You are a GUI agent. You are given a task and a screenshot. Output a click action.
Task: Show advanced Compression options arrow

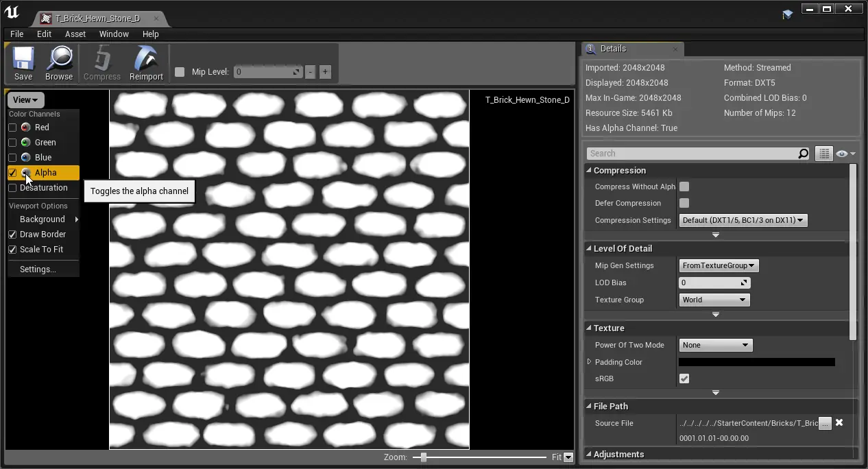pyautogui.click(x=716, y=235)
